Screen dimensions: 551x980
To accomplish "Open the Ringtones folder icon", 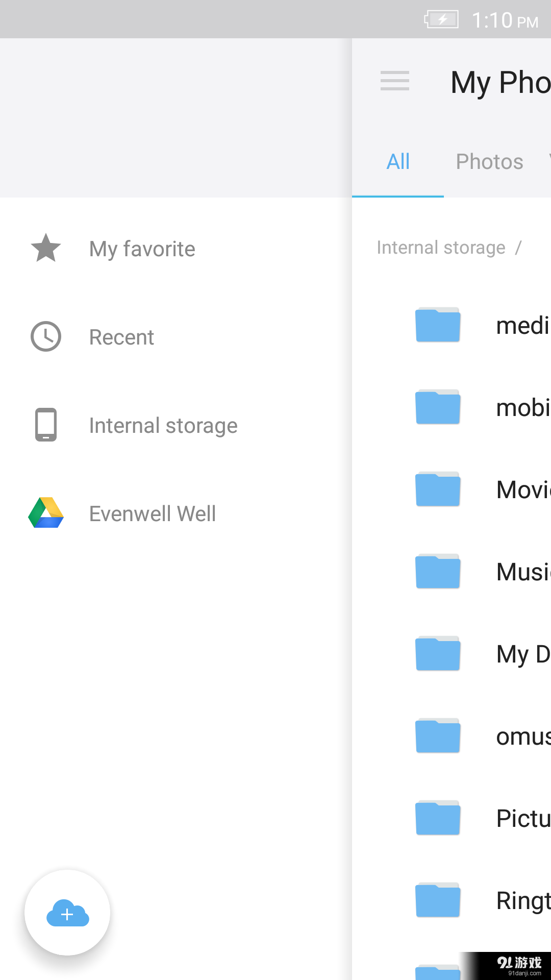I will click(x=438, y=900).
